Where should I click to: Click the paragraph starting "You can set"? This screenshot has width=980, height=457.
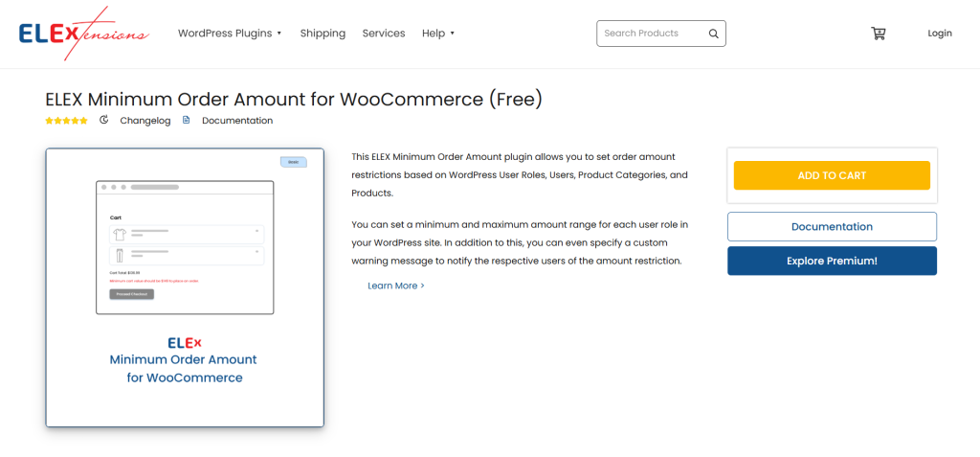[x=520, y=242]
